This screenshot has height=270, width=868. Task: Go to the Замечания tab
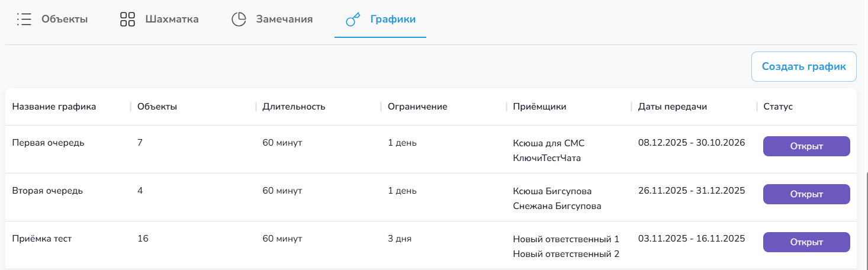(x=284, y=19)
